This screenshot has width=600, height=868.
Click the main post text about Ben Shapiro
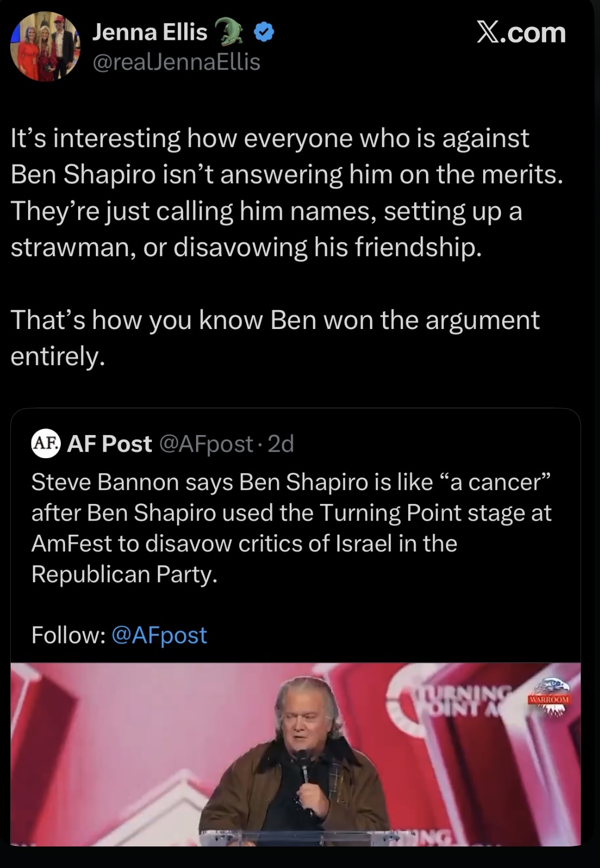click(x=285, y=192)
